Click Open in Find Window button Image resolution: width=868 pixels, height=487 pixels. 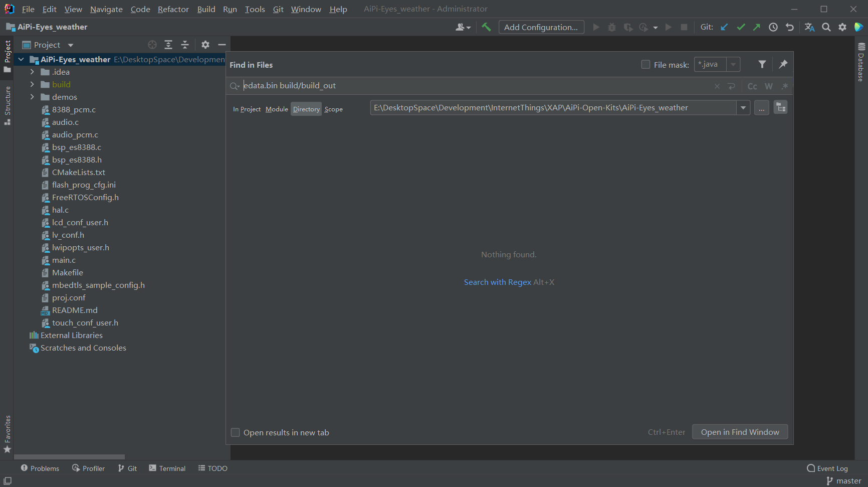740,432
